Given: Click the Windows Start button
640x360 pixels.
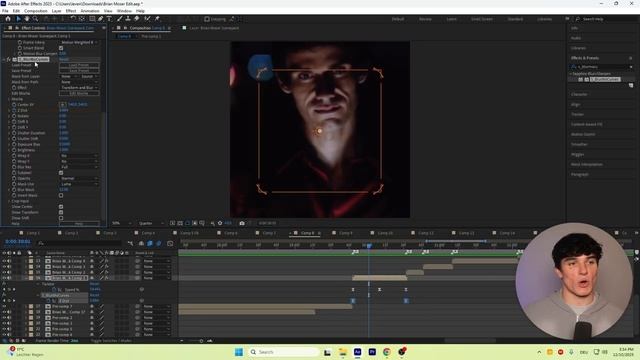Looking at the screenshot, I should [239, 352].
